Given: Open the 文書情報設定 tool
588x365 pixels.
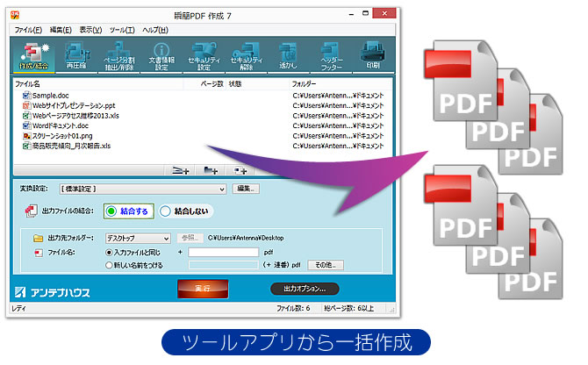Looking at the screenshot, I should click(x=161, y=56).
